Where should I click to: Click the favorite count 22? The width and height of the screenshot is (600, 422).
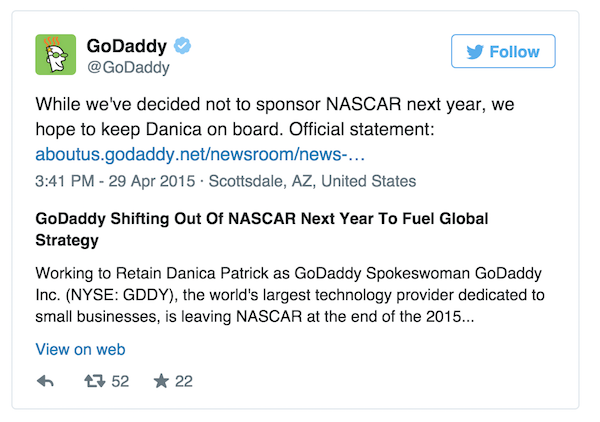(x=184, y=381)
